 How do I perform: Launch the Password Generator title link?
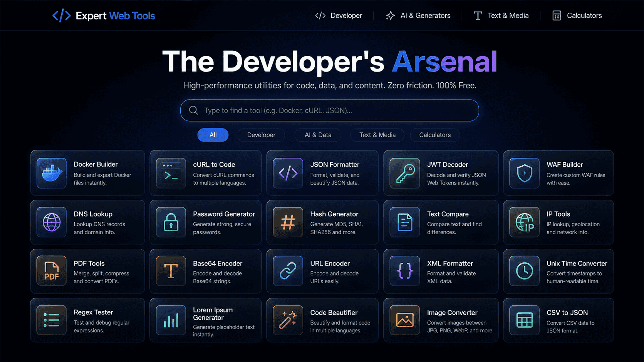[224, 214]
